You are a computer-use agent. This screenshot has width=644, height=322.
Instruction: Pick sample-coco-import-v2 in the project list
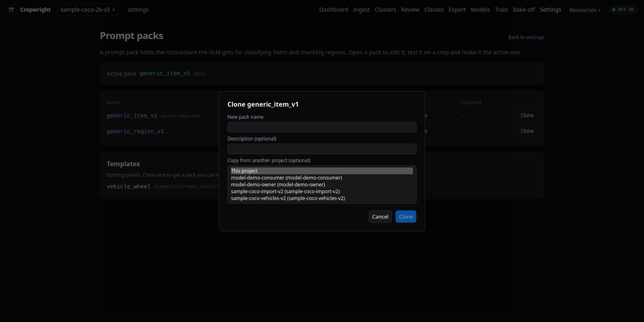tap(322, 192)
